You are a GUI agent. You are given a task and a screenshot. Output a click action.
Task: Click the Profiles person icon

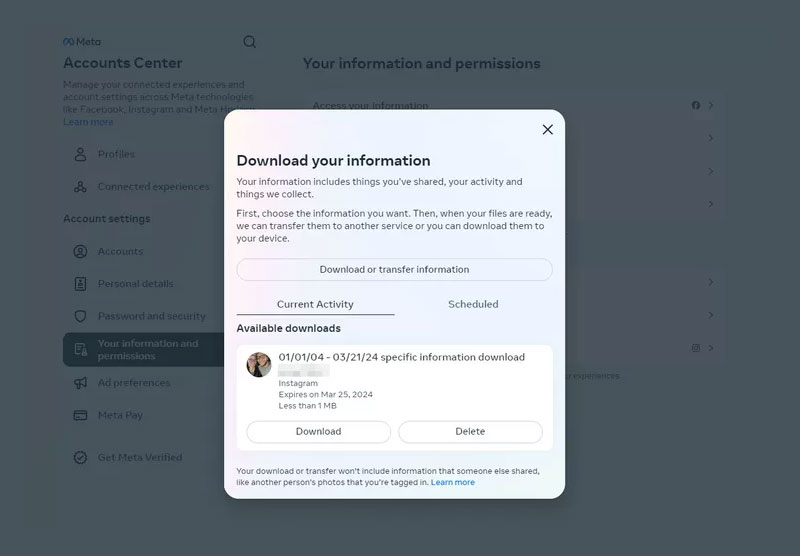[x=80, y=155]
